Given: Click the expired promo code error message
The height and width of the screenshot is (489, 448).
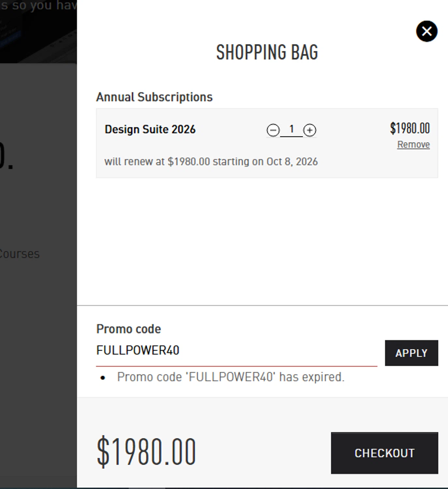Looking at the screenshot, I should click(231, 377).
